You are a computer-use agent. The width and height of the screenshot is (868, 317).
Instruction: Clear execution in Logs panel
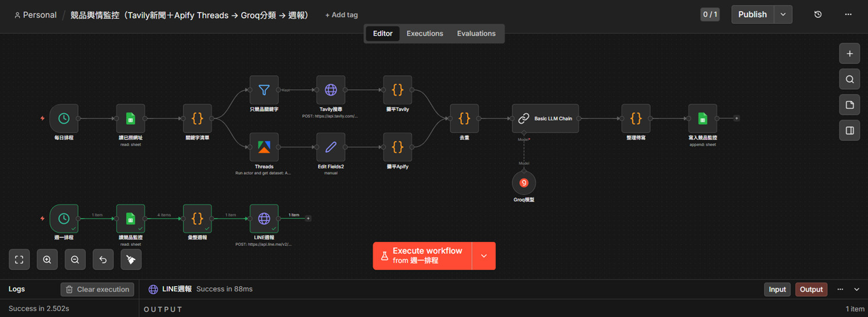pos(97,289)
